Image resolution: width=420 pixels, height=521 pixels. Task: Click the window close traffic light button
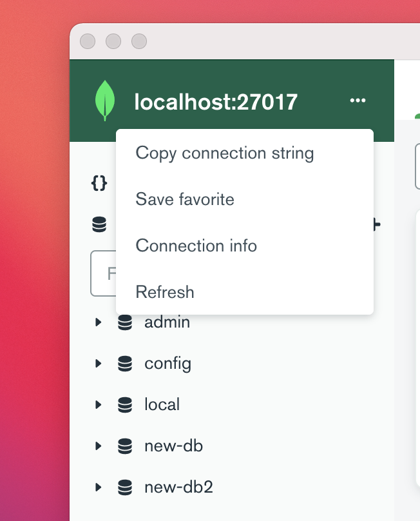[x=88, y=41]
